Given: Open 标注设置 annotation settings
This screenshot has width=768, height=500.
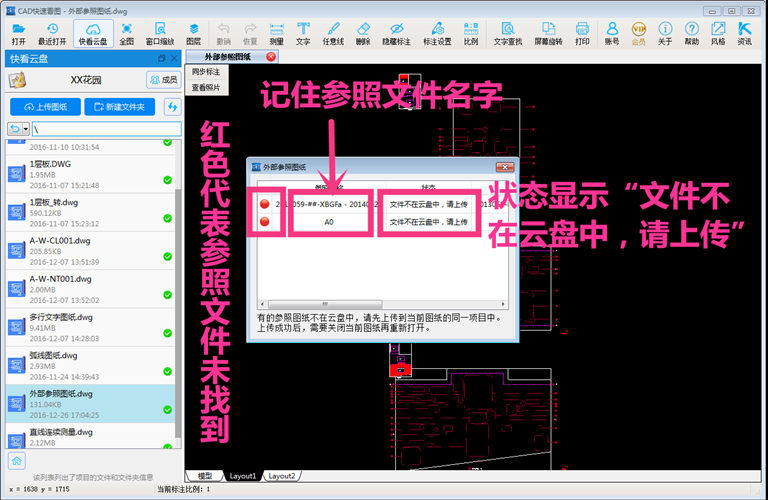Looking at the screenshot, I should (x=437, y=34).
